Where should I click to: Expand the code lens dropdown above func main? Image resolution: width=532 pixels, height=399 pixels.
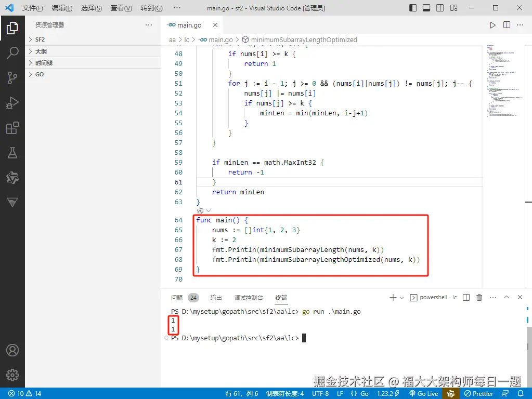coord(209,211)
